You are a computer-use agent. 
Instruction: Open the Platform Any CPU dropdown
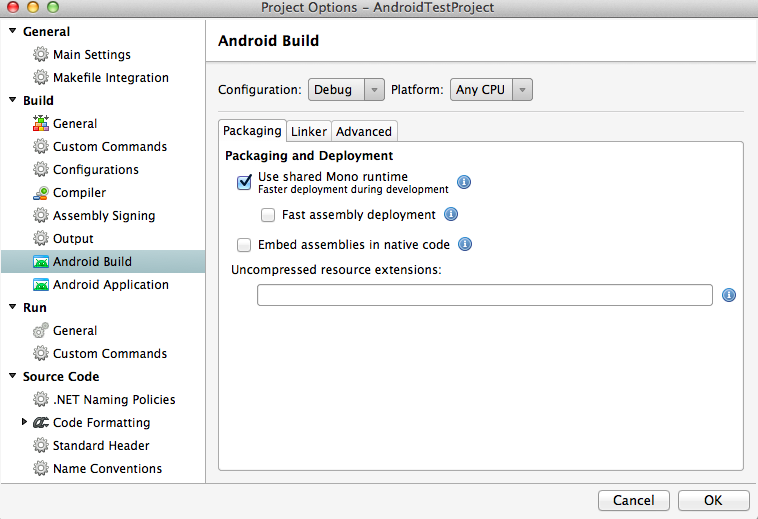click(491, 90)
